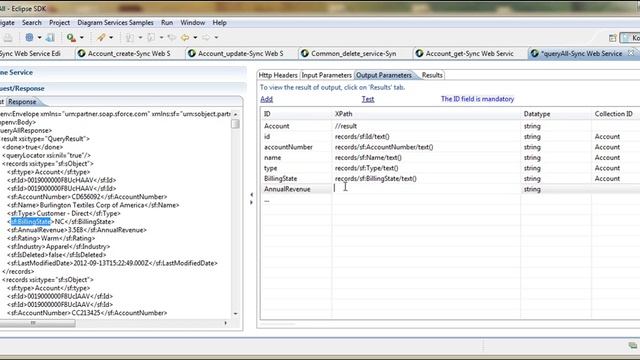Open the Results tab
Screen dimensions: 640x360
coord(432,75)
